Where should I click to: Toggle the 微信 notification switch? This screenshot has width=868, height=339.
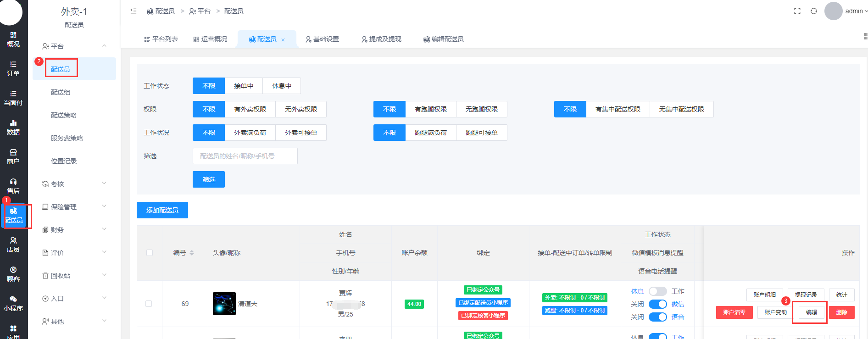click(x=657, y=304)
